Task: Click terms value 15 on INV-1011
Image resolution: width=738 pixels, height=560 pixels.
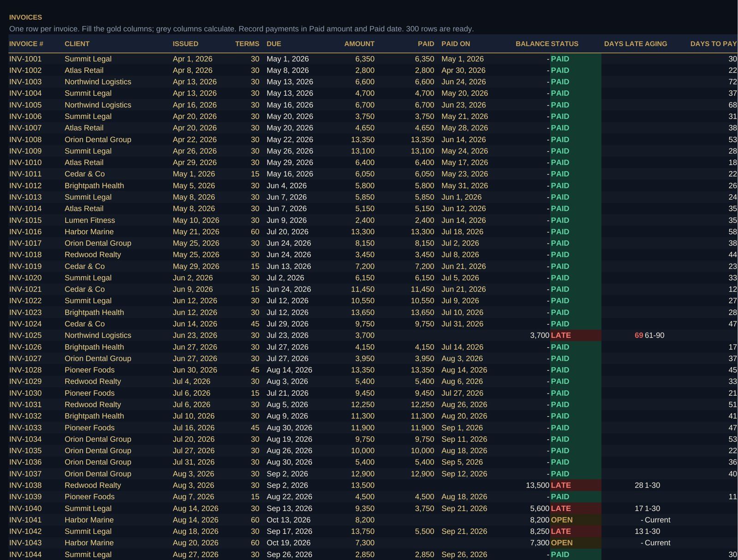Action: pyautogui.click(x=255, y=174)
